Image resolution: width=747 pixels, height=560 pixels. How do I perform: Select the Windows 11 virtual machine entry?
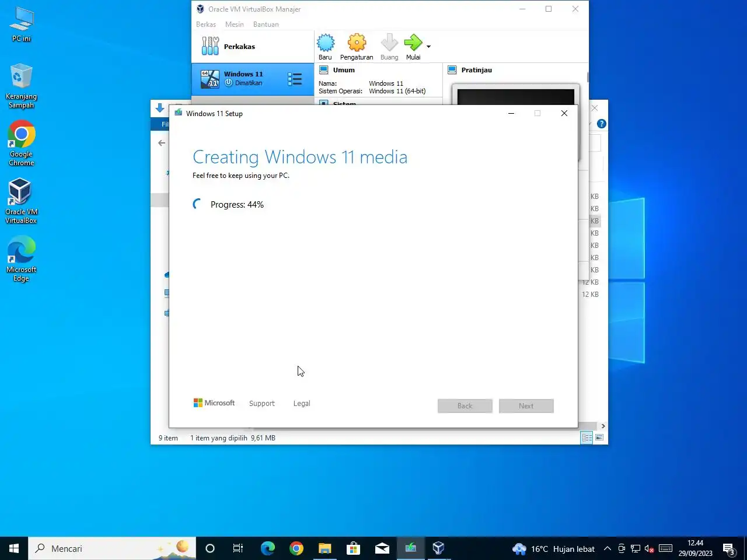pos(253,79)
